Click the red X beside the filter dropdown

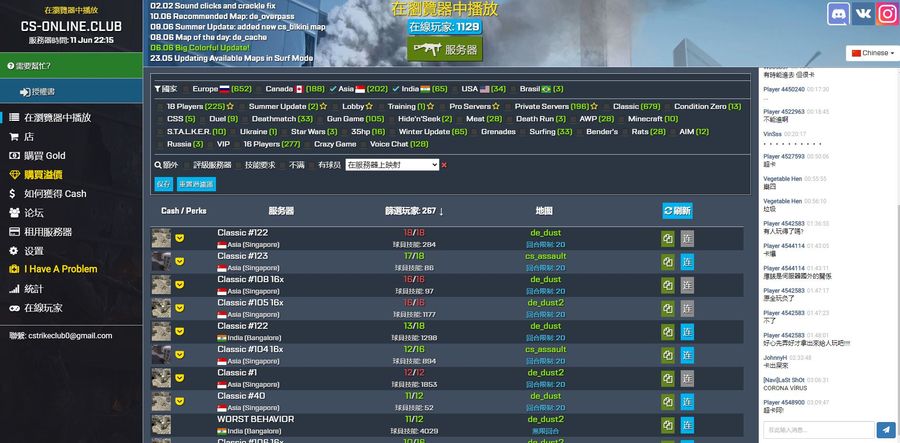444,165
